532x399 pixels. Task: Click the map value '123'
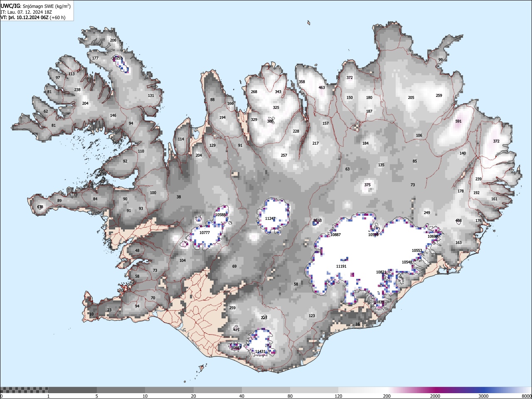pos(312,316)
